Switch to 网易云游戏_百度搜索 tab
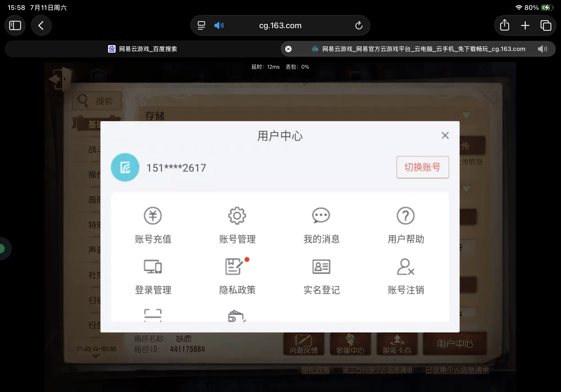This screenshot has width=561, height=392. click(142, 49)
